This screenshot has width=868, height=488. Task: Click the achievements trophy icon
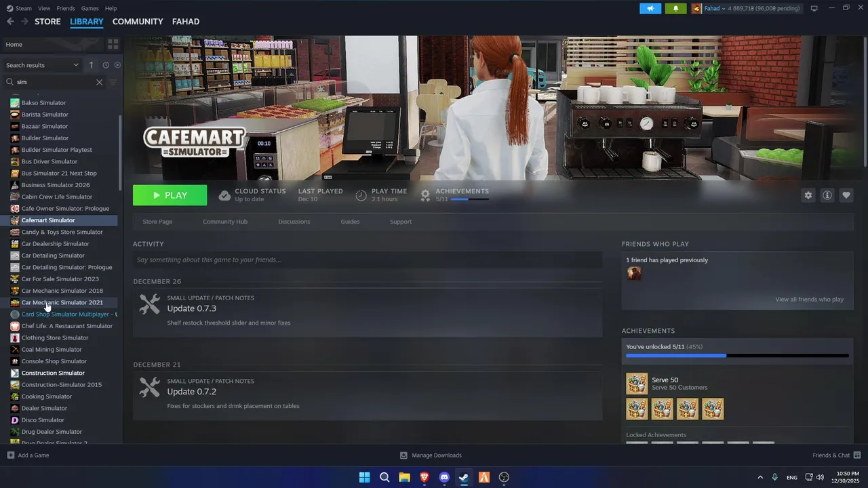(425, 195)
